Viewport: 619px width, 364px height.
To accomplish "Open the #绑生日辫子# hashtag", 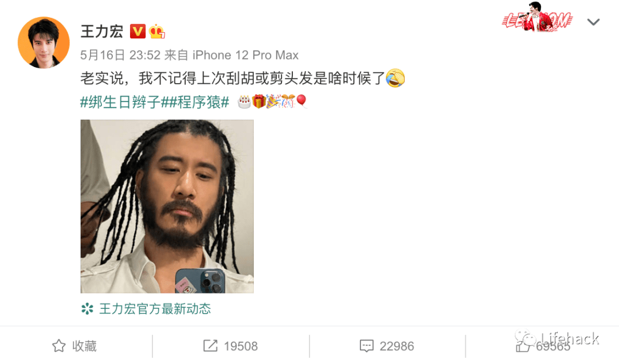I will click(120, 102).
